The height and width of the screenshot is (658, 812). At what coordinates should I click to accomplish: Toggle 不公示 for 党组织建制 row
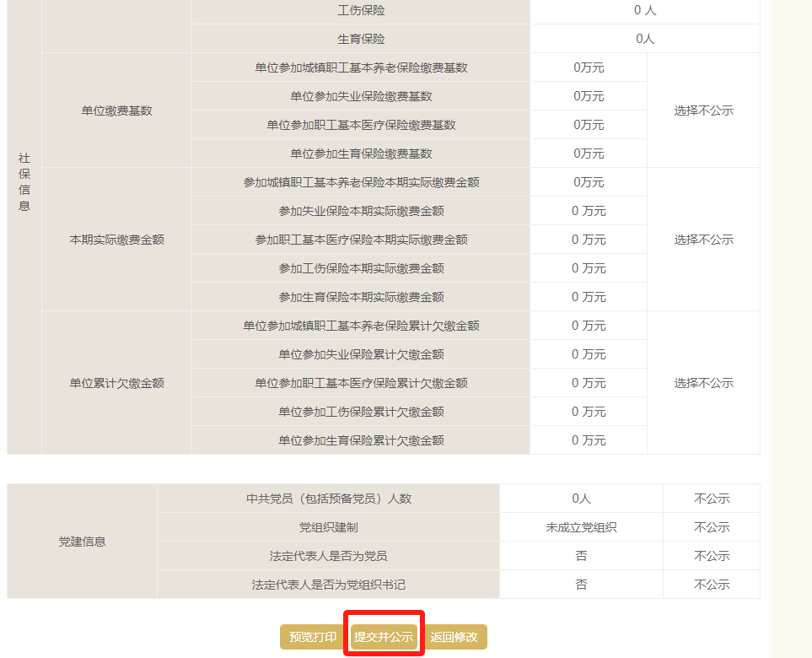(711, 527)
